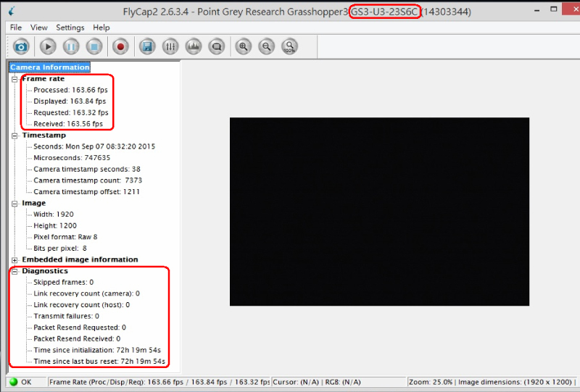Open the event log speech bubble icon
The image size is (580, 392).
(216, 46)
